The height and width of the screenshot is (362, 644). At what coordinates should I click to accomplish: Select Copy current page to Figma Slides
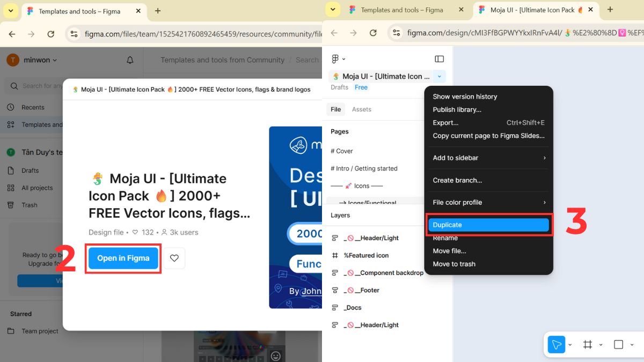(x=488, y=136)
